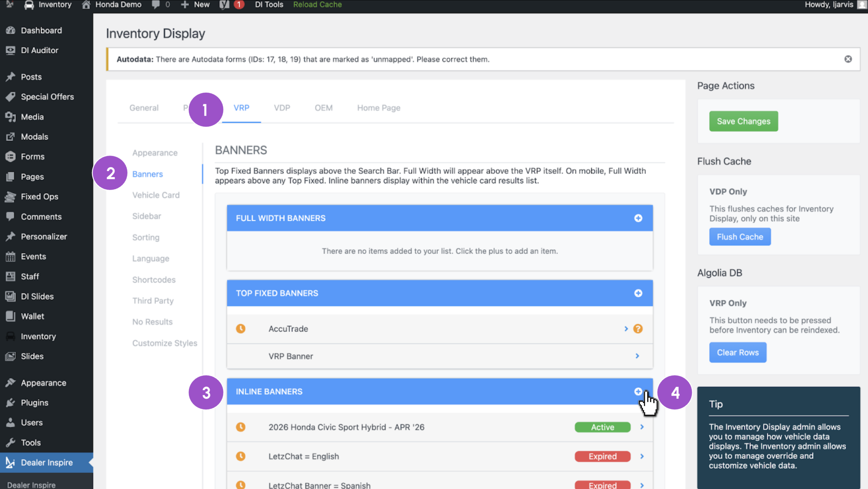Select the No Results section
Screen dimensions: 868x489
point(152,322)
